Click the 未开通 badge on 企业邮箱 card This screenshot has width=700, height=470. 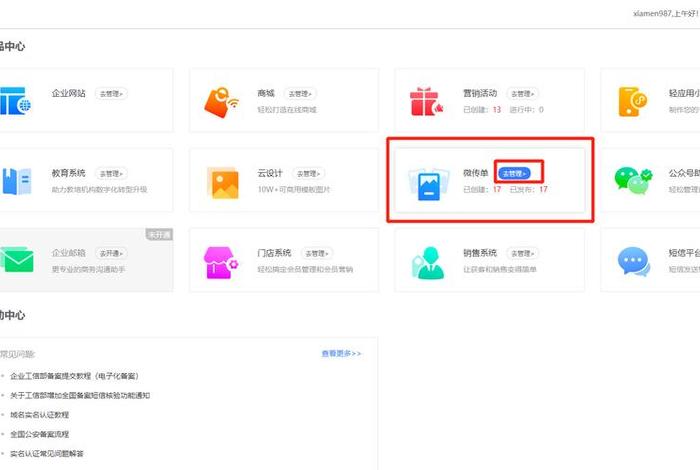159,234
